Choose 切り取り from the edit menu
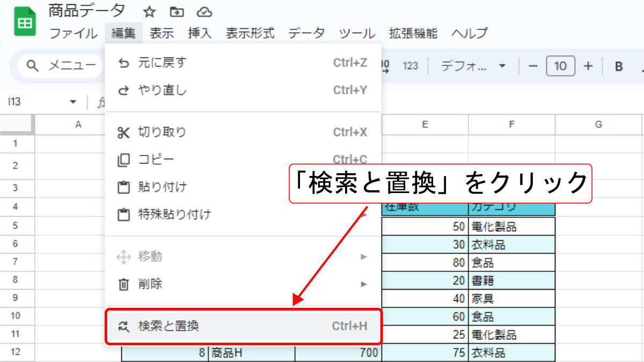The image size is (644, 362). [243, 132]
